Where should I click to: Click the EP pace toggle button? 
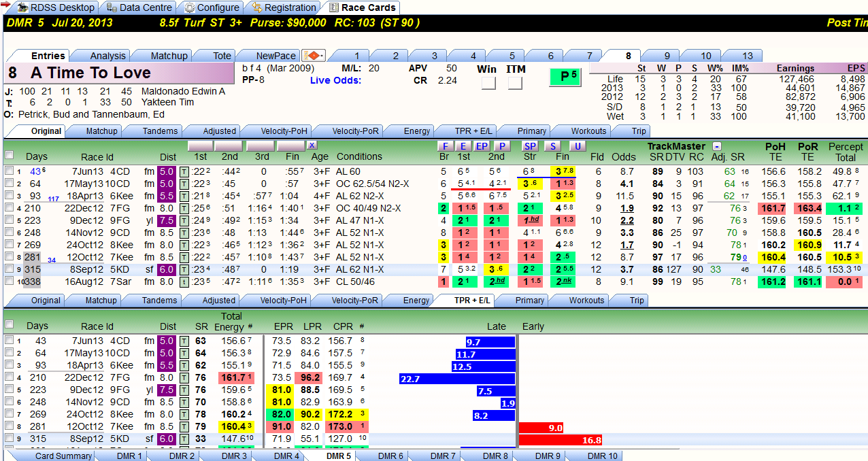(482, 146)
